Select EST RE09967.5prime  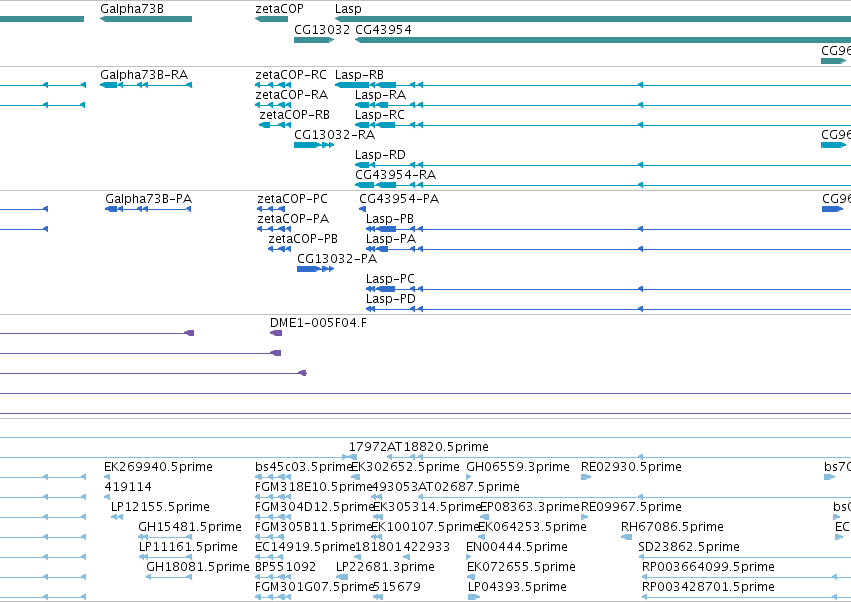click(x=631, y=508)
